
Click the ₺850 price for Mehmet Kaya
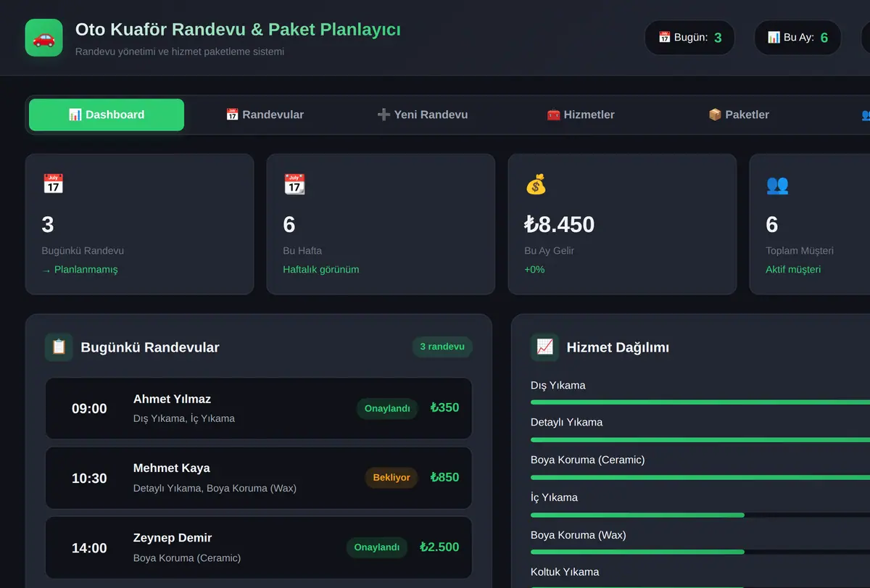point(444,477)
